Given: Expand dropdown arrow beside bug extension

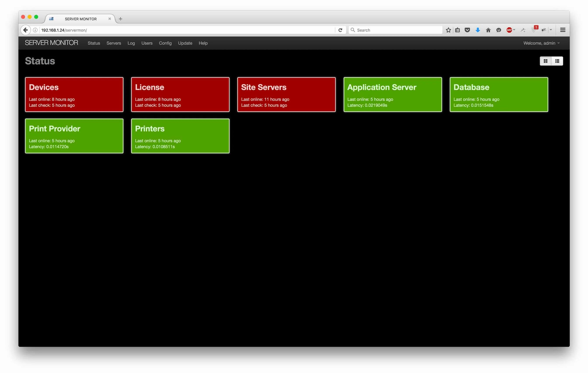Looking at the screenshot, I should pos(551,30).
